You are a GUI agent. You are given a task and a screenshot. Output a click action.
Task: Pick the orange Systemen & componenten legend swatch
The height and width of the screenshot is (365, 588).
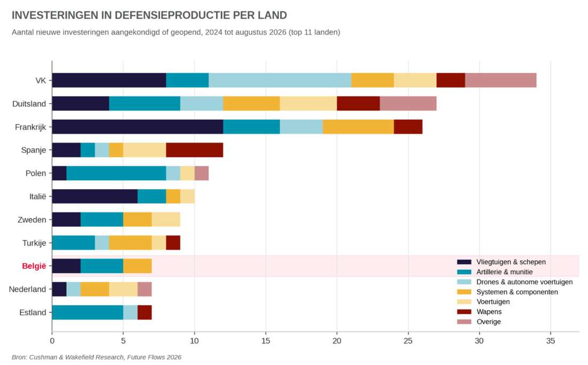(x=464, y=292)
